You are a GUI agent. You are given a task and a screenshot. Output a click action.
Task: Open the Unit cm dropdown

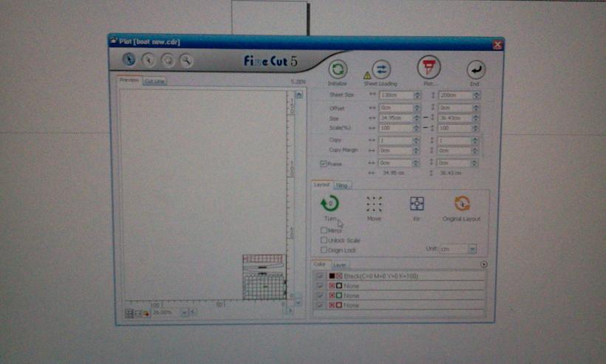tap(472, 249)
